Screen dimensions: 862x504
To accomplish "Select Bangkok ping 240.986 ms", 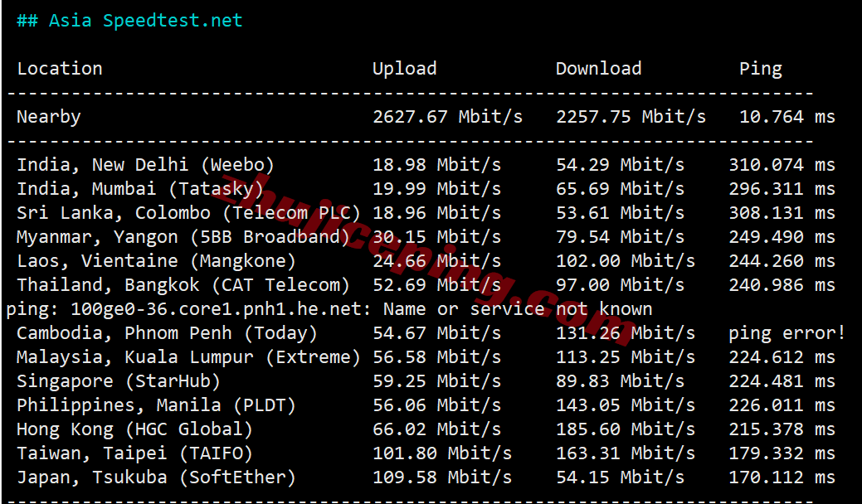I will coord(782,285).
